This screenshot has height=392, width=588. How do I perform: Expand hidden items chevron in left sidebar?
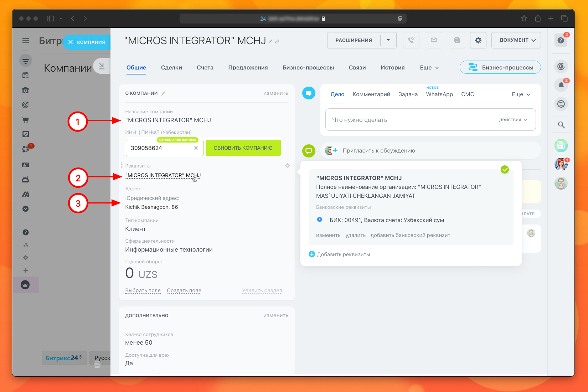coord(26,209)
